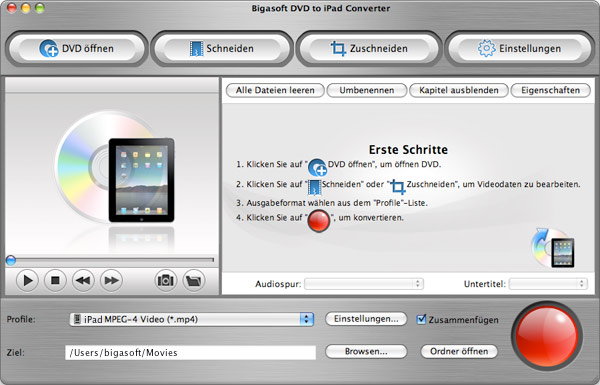Click Alle Dateien leeren button

click(x=275, y=90)
